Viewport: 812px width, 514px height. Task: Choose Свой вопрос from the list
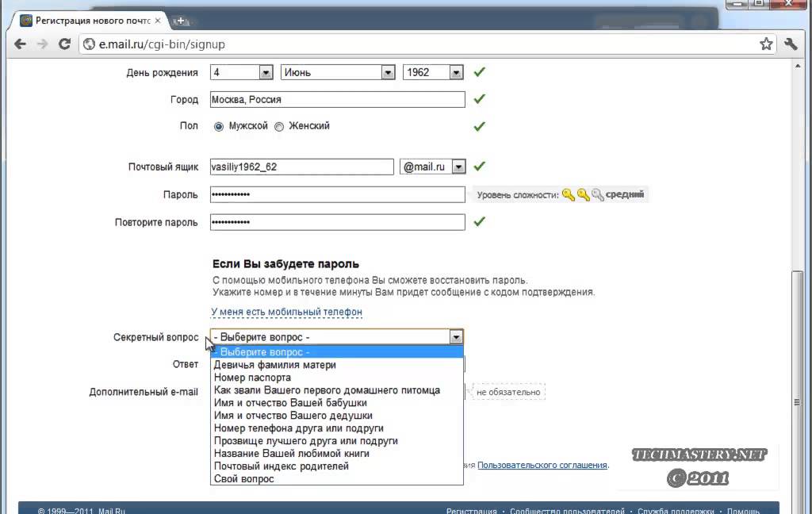tap(244, 479)
